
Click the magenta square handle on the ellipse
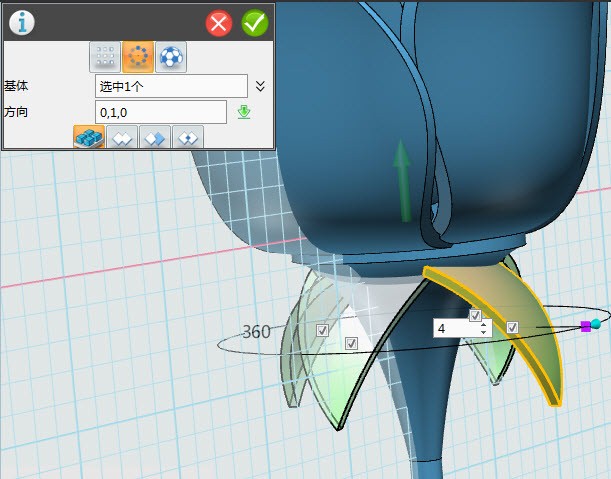pos(585,326)
